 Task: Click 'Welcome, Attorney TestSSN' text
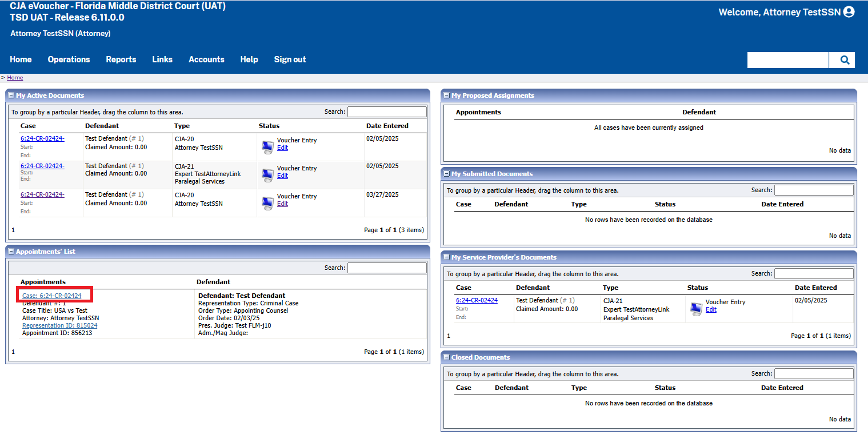[x=779, y=12]
